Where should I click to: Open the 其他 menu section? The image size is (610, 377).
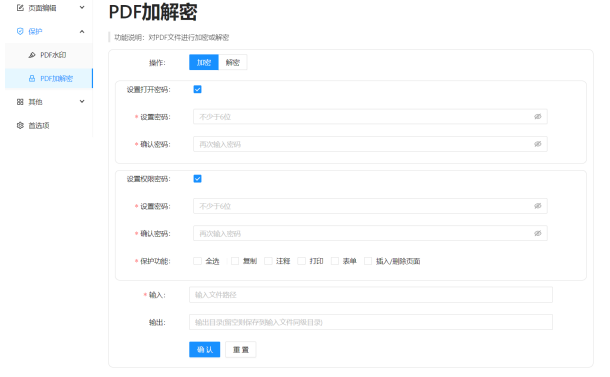point(49,102)
